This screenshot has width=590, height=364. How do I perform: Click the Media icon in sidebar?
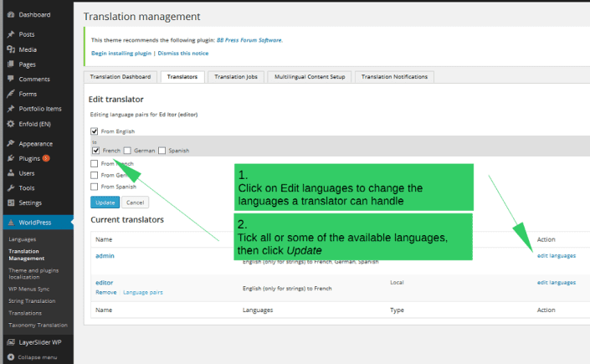(x=11, y=49)
